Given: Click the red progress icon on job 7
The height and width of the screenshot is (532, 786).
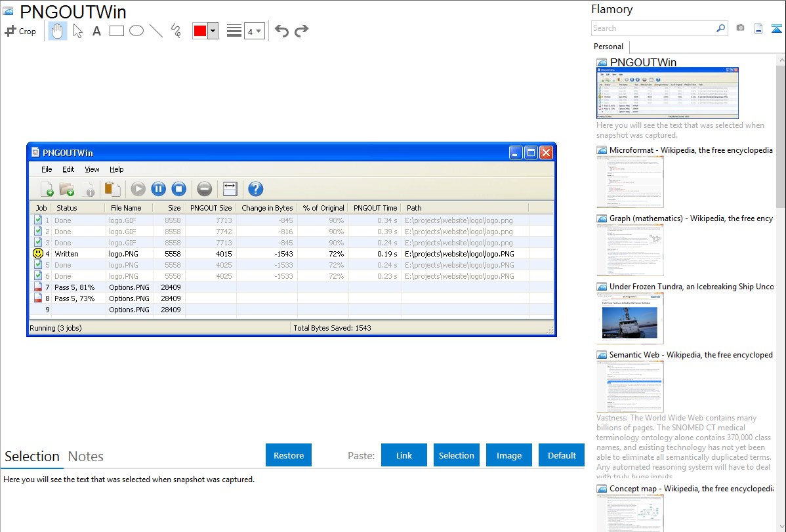Looking at the screenshot, I should [37, 287].
